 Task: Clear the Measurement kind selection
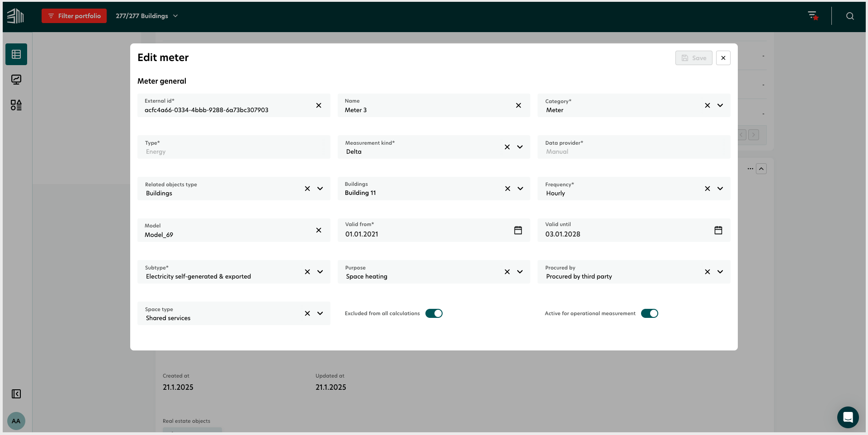tap(507, 147)
